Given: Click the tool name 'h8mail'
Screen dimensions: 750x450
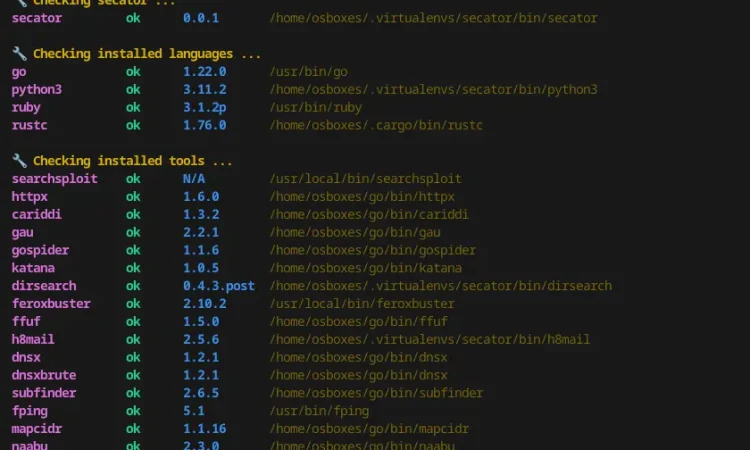Looking at the screenshot, I should click(33, 340).
